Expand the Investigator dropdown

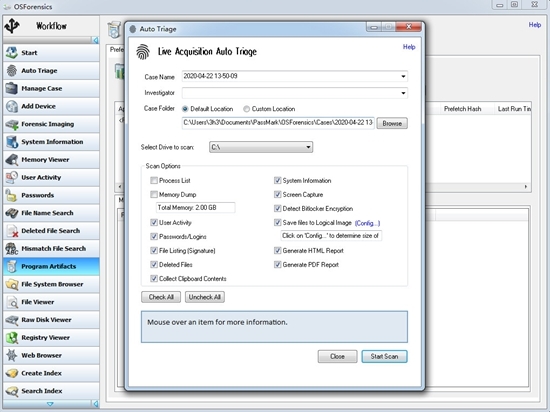click(403, 93)
